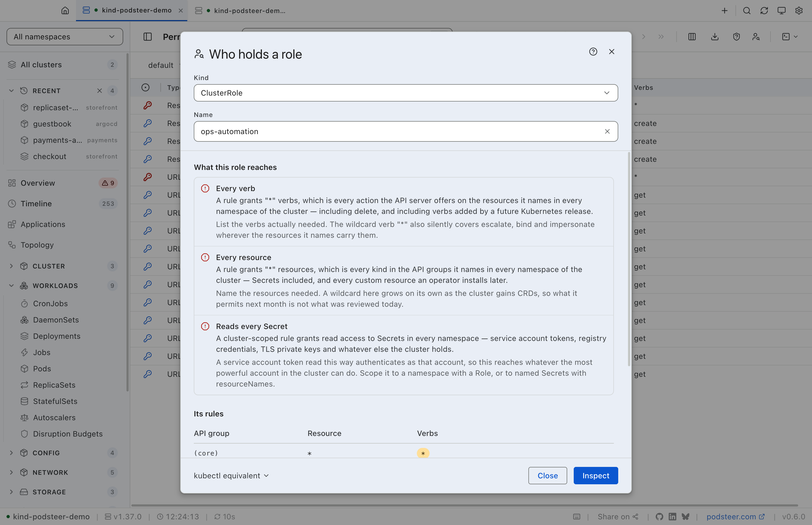Close the Who holds a role dialog via X
This screenshot has height=525, width=812.
coord(612,52)
